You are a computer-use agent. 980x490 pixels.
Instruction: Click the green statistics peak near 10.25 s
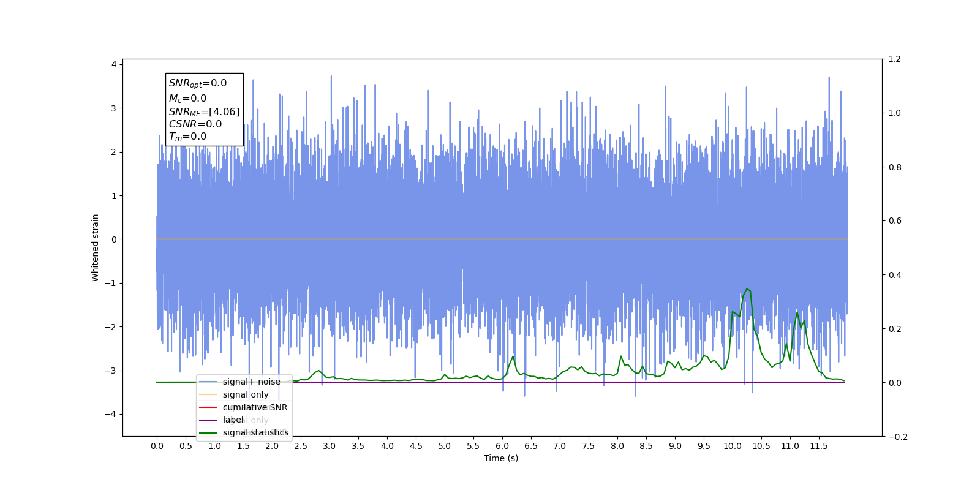point(747,288)
